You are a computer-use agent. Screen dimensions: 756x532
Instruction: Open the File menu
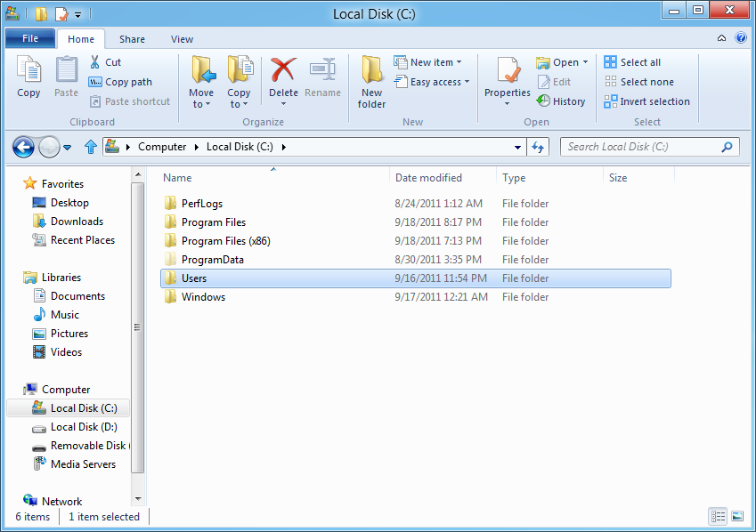coord(30,38)
